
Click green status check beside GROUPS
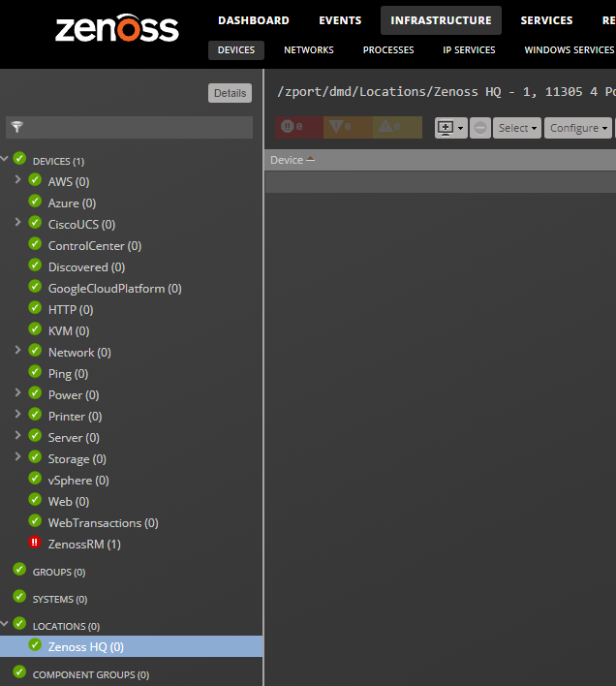click(x=19, y=570)
